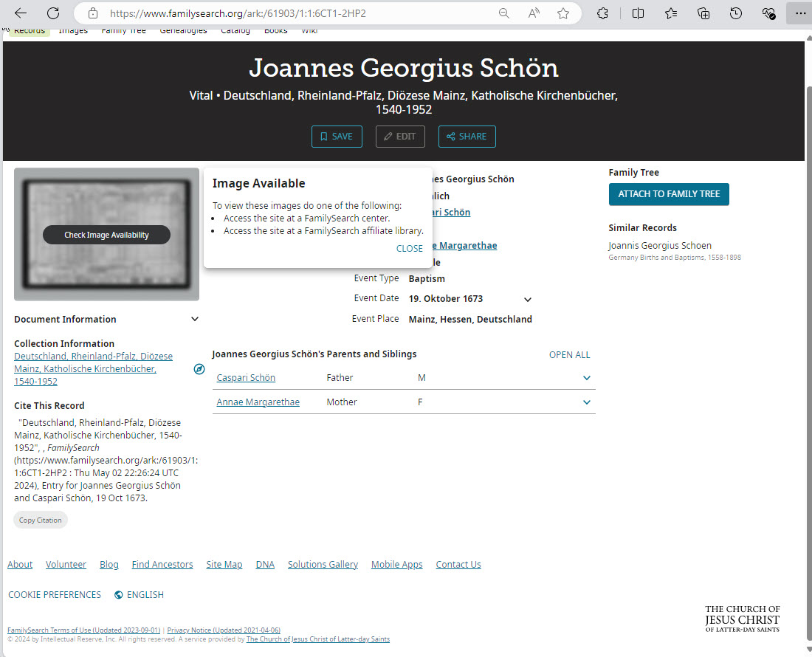This screenshot has width=812, height=657.
Task: Open Margarethae link in the record details
Action: [x=464, y=245]
